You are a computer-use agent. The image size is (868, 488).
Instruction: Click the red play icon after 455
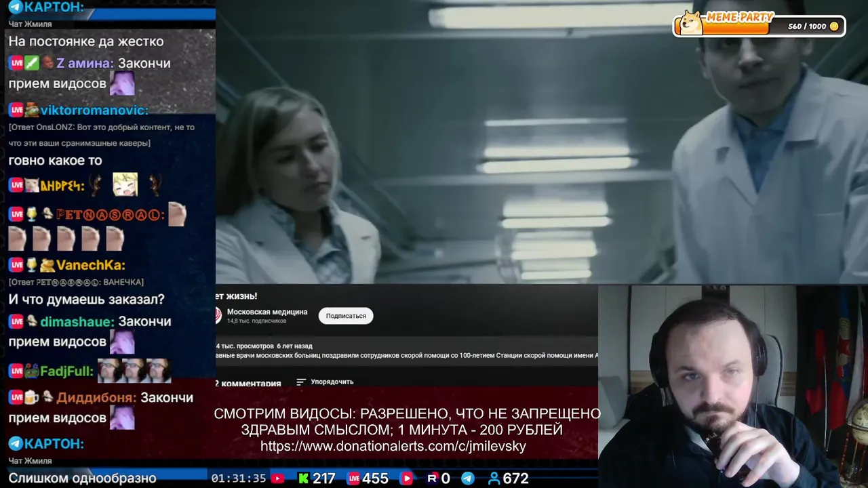click(406, 479)
